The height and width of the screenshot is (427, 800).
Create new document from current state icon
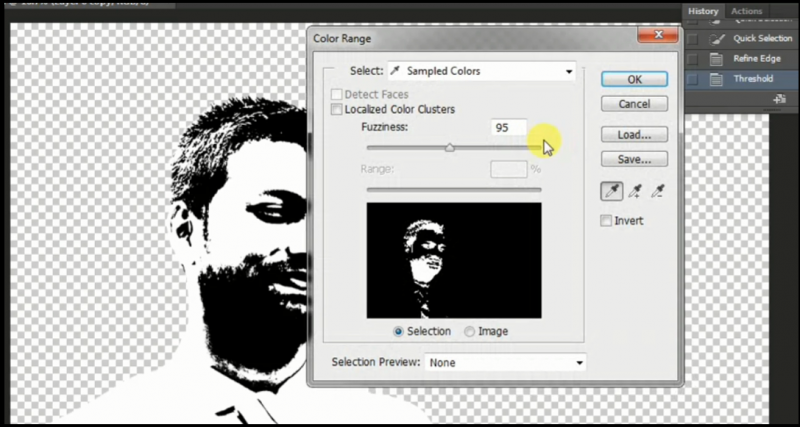779,99
